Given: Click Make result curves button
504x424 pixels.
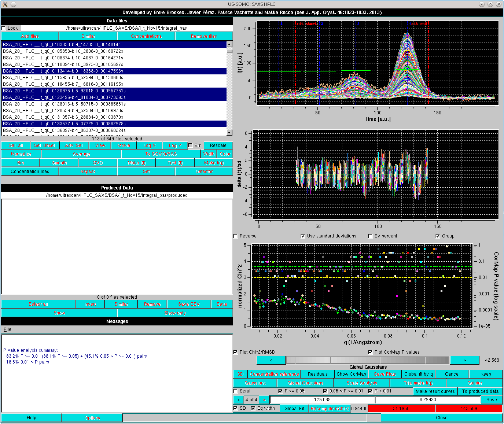Looking at the screenshot, I should (x=435, y=391).
